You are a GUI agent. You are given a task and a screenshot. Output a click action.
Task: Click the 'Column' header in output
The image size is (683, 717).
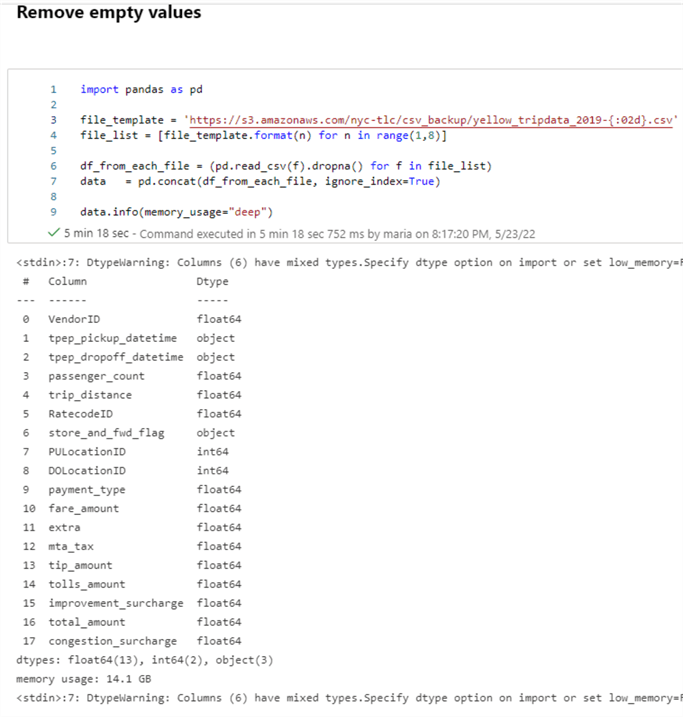(67, 281)
